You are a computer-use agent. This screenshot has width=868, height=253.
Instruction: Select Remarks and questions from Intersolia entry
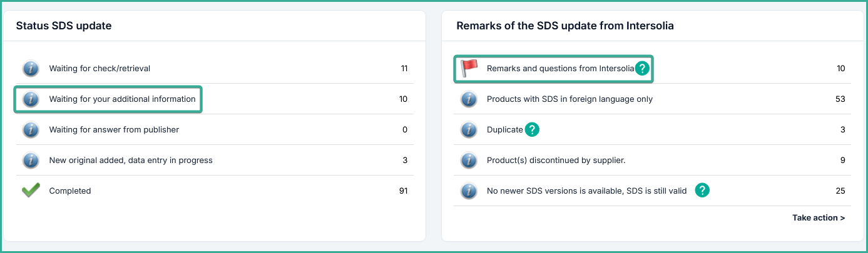(x=560, y=69)
